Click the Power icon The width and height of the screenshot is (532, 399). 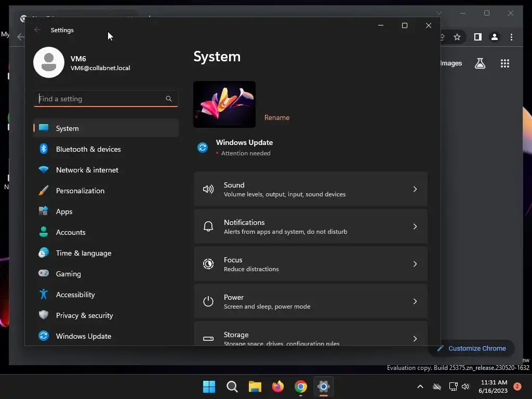point(208,301)
